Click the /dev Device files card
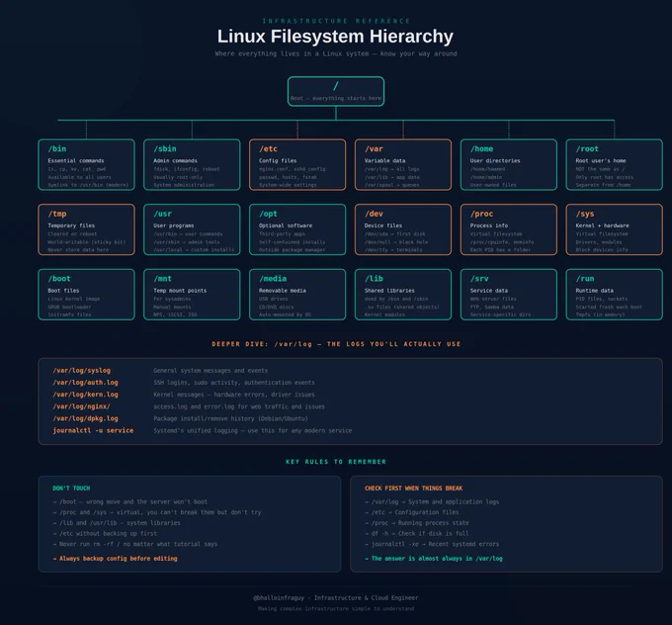 pyautogui.click(x=403, y=229)
